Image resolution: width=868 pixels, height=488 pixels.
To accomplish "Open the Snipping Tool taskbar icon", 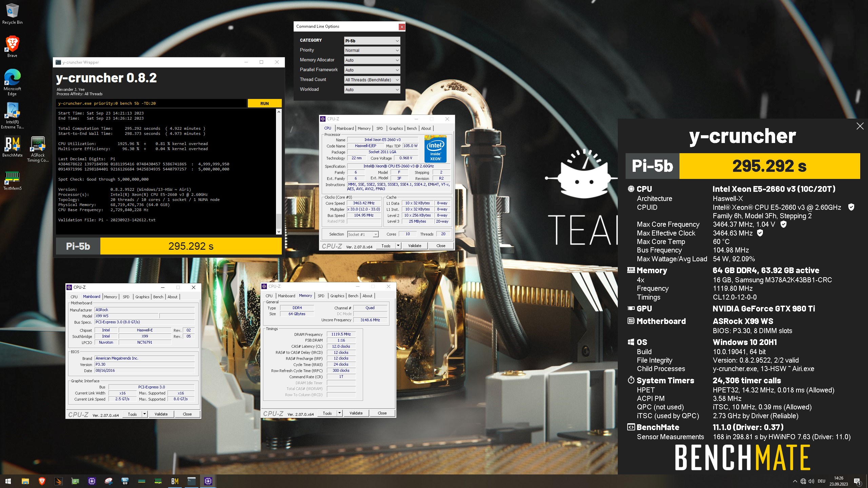I will coord(108,481).
